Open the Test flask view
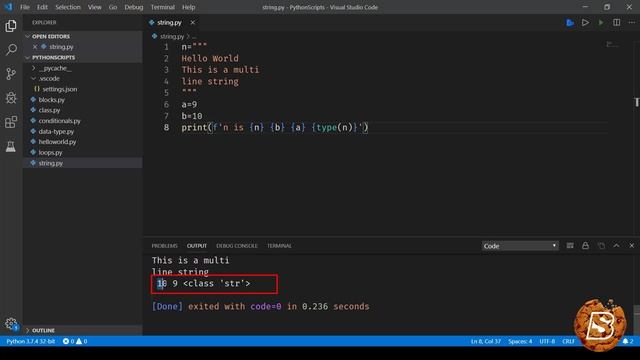640x360 pixels. pos(11,146)
